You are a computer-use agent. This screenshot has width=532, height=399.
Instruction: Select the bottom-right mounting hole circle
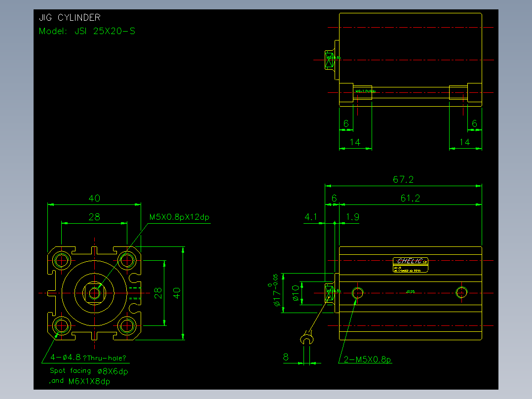pyautogui.click(x=127, y=325)
